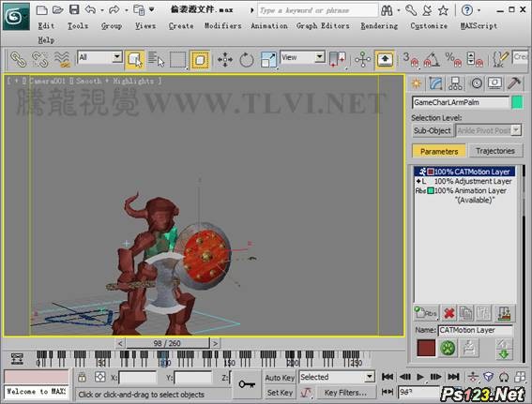532x404 pixels.
Task: Activate the Select and Move tool
Action: 225,60
